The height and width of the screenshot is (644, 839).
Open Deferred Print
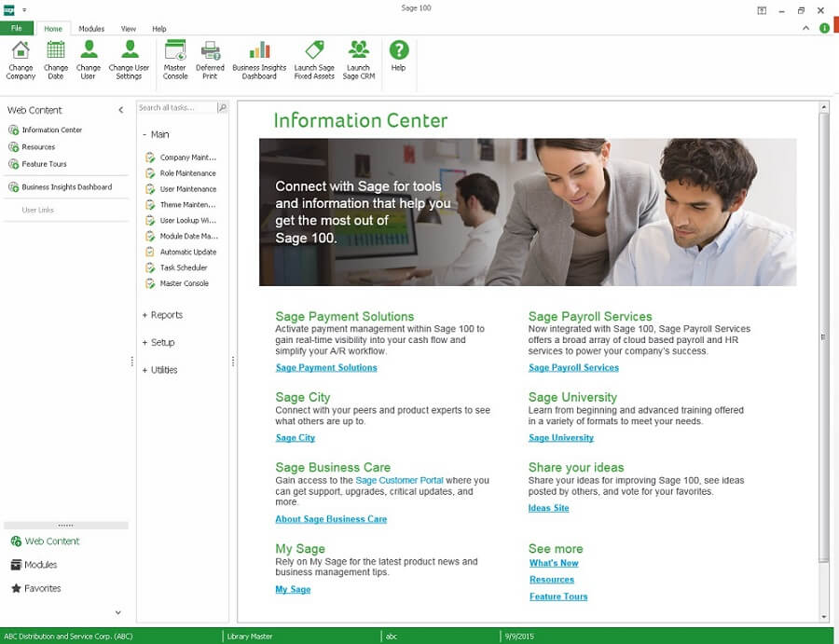pyautogui.click(x=211, y=59)
